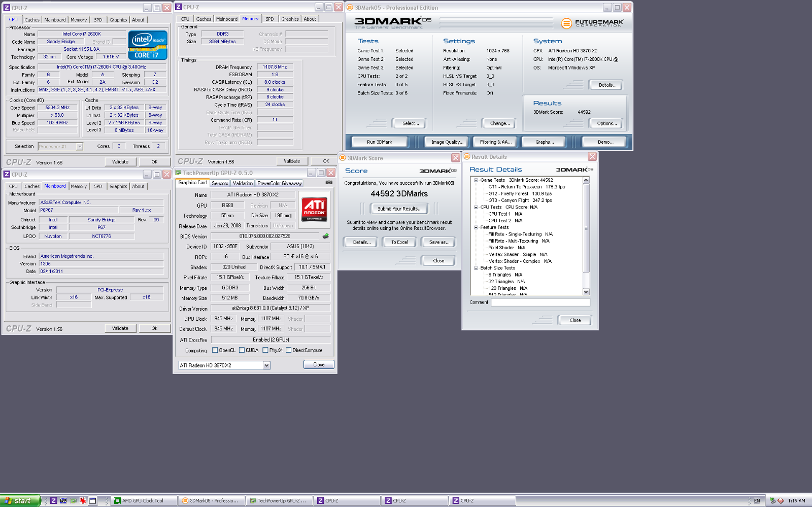Click the Result Details scrollbar up arrow
This screenshot has width=812, height=507.
click(586, 180)
